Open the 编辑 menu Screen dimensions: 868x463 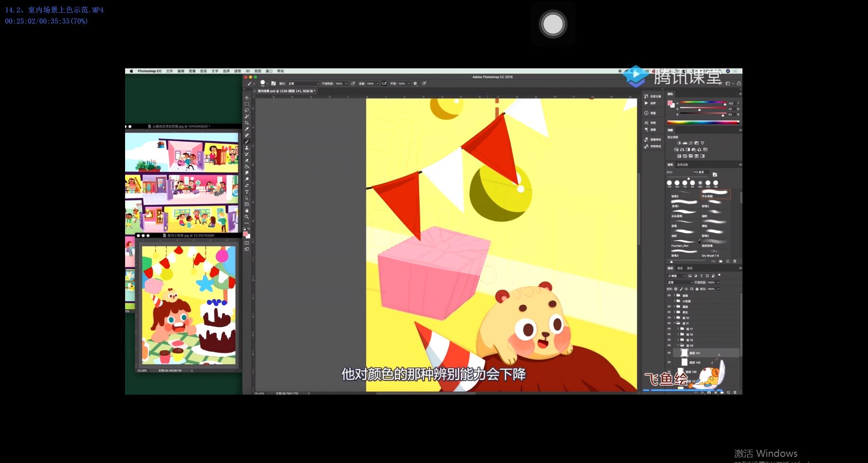pos(181,71)
